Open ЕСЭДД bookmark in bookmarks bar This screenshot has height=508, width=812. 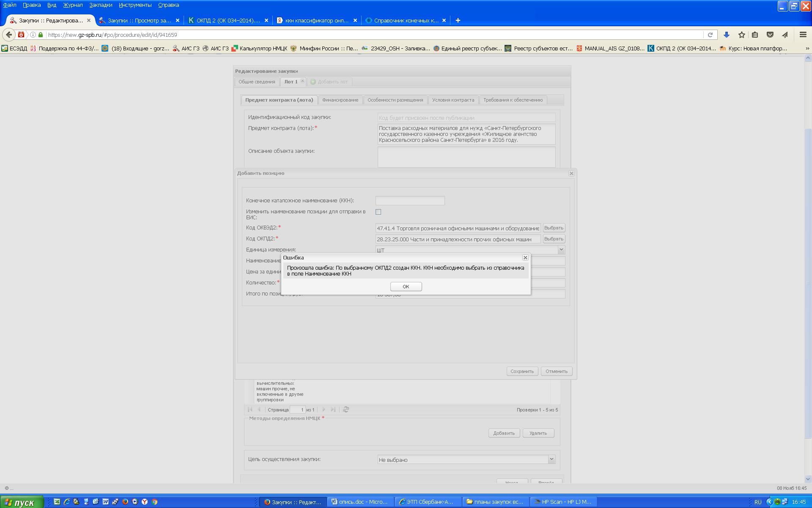[x=14, y=48]
